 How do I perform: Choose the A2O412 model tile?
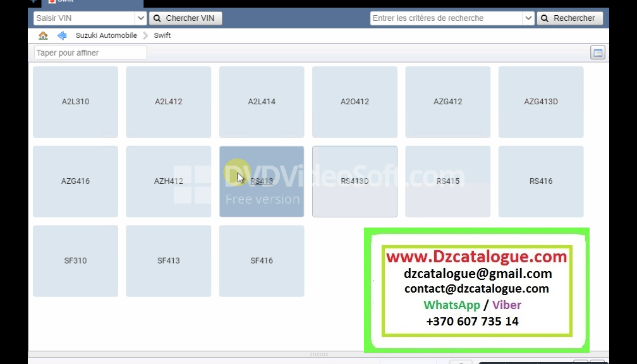(355, 102)
